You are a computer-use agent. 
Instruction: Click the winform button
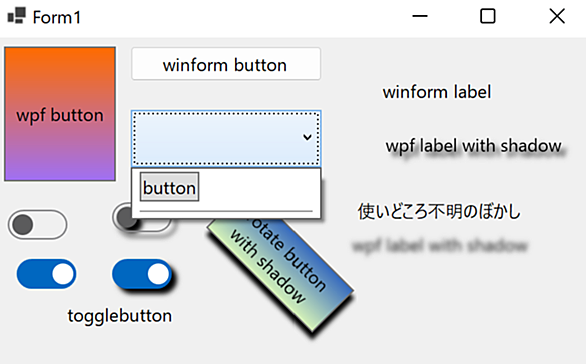pos(226,64)
